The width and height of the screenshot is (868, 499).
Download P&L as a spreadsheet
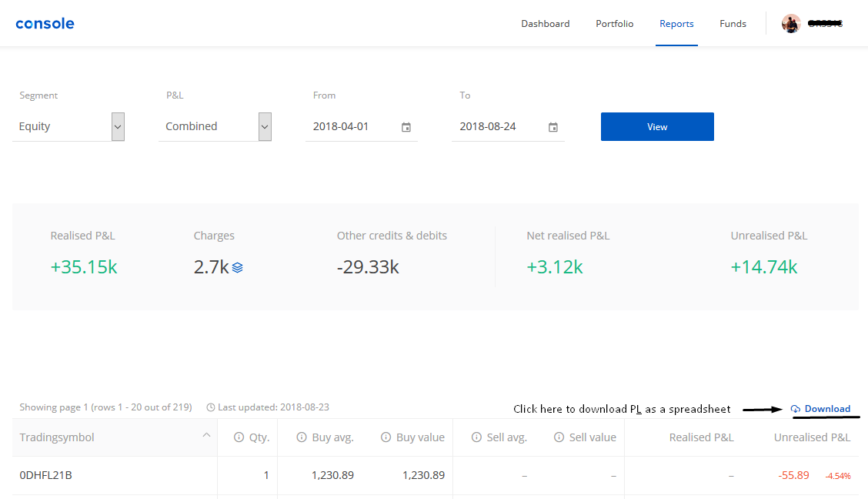tap(820, 409)
